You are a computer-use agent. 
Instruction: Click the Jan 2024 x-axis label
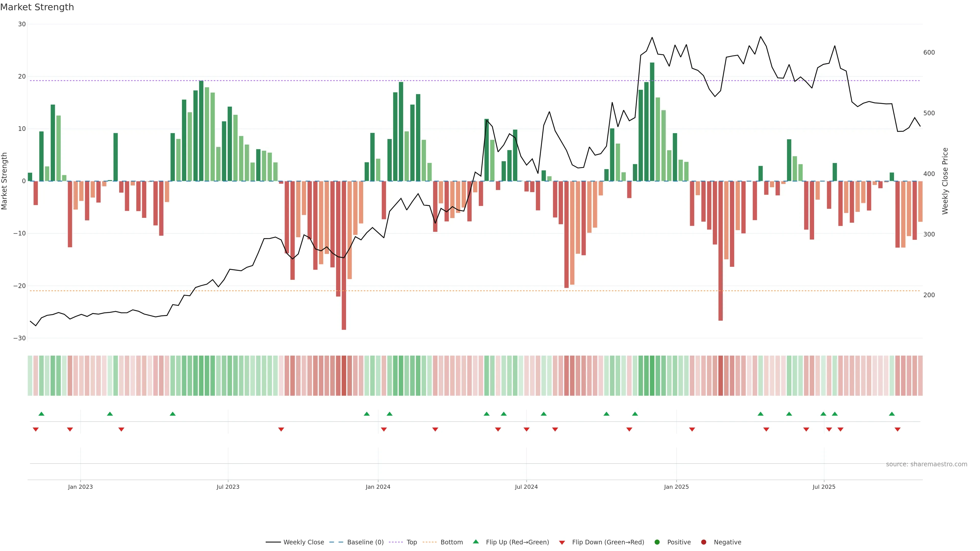(x=378, y=487)
